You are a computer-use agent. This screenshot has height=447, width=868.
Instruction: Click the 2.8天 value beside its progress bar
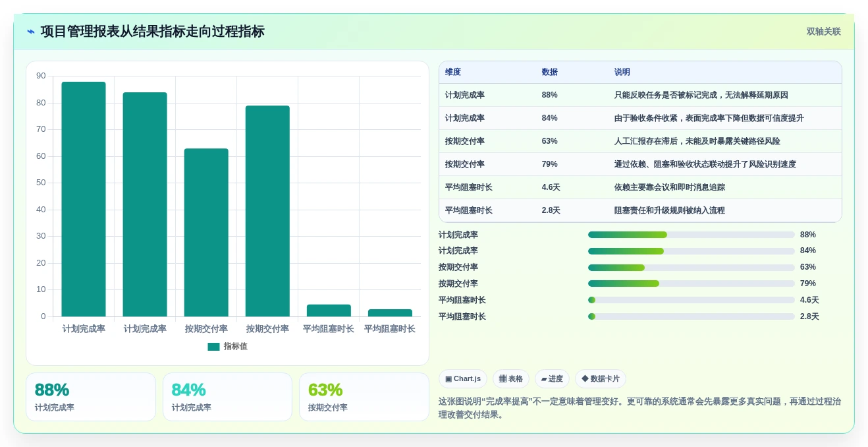(809, 316)
